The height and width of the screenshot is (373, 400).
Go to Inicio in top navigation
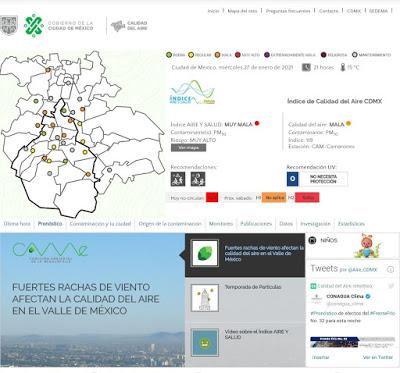click(213, 11)
